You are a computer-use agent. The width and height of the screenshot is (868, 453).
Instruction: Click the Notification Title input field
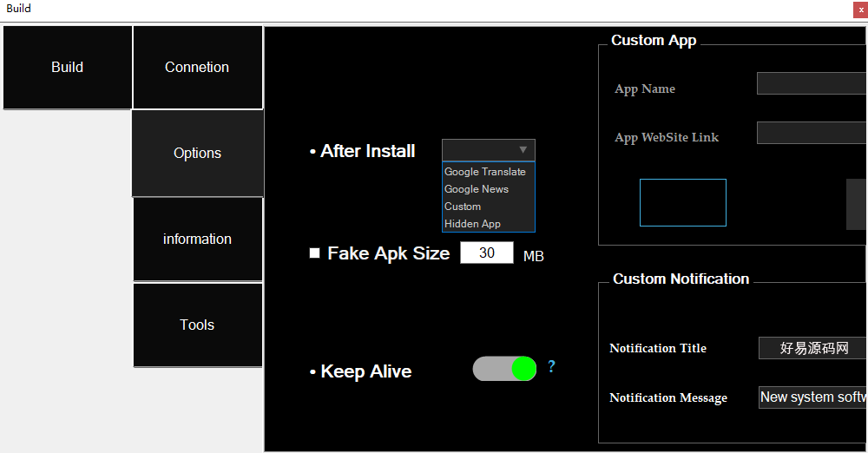point(812,348)
